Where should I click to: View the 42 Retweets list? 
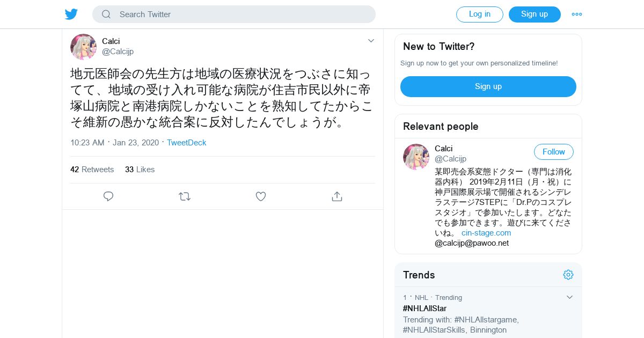[92, 170]
